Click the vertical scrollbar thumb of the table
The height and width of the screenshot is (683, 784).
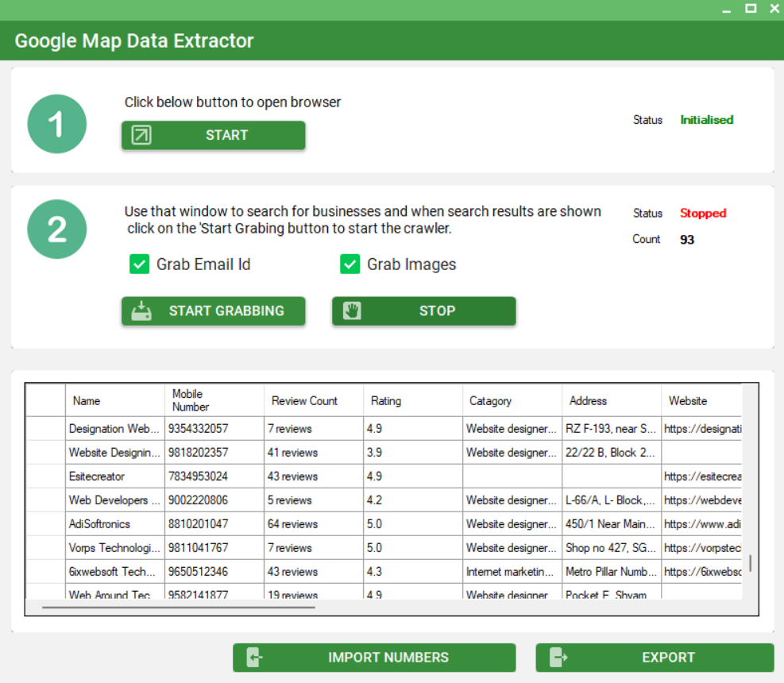[x=751, y=564]
